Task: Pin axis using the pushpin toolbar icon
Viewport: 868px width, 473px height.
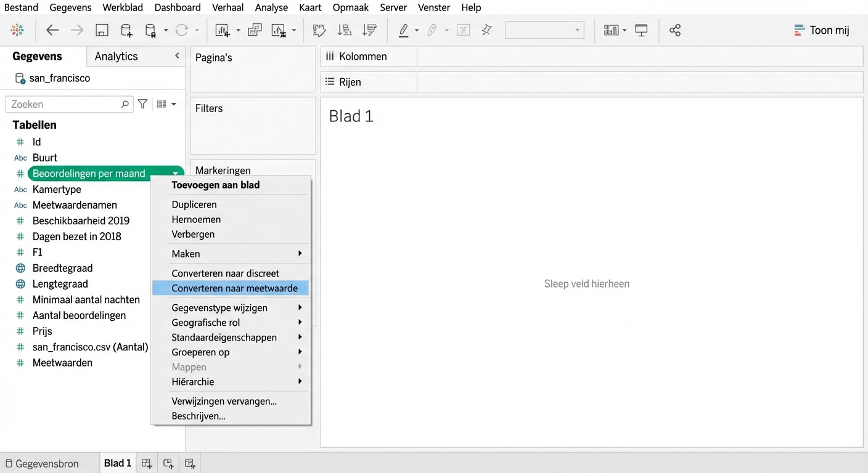Action: (487, 30)
